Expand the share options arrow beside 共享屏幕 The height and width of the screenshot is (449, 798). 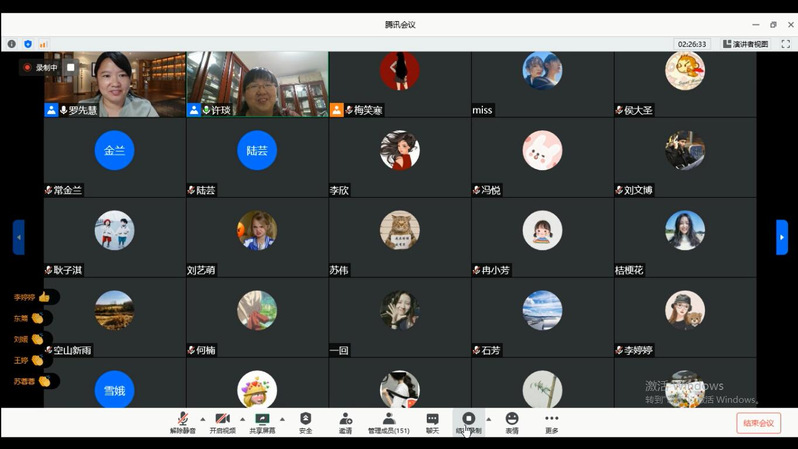pos(282,419)
